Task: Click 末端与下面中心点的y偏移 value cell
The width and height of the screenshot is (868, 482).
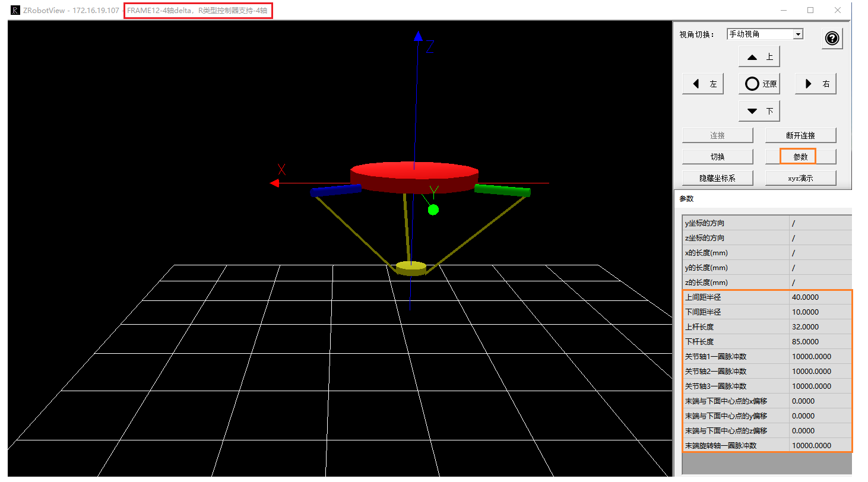Action: pyautogui.click(x=821, y=416)
